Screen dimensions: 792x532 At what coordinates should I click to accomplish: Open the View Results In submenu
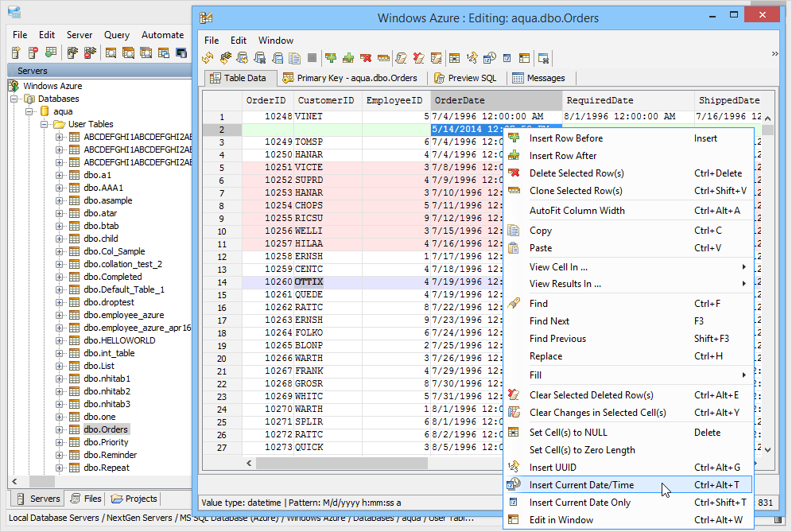(x=628, y=283)
